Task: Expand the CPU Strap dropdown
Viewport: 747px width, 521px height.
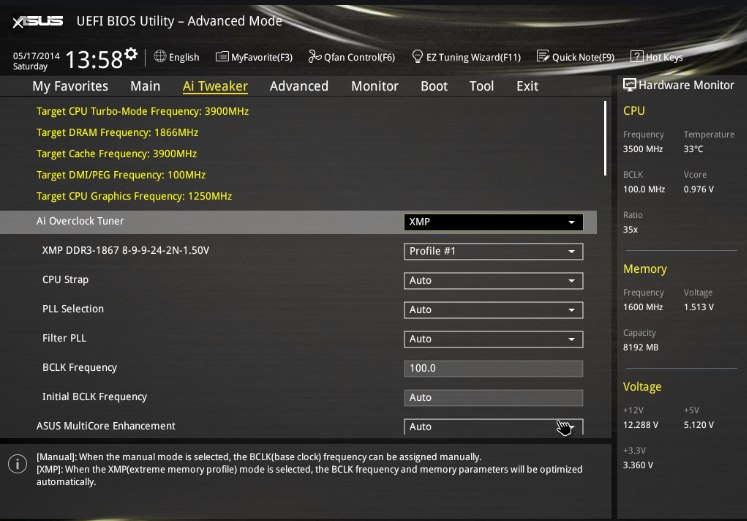Action: (494, 281)
